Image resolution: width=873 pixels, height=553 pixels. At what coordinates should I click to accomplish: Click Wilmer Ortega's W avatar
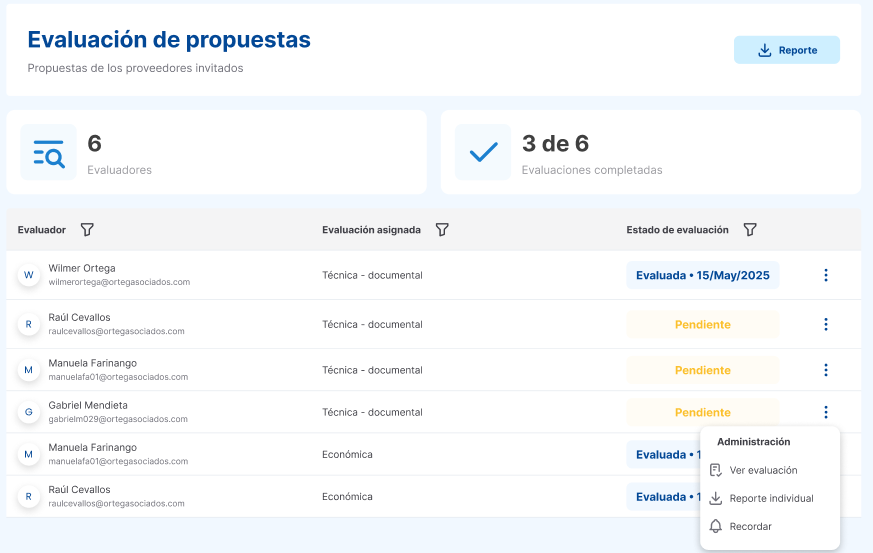(x=28, y=275)
